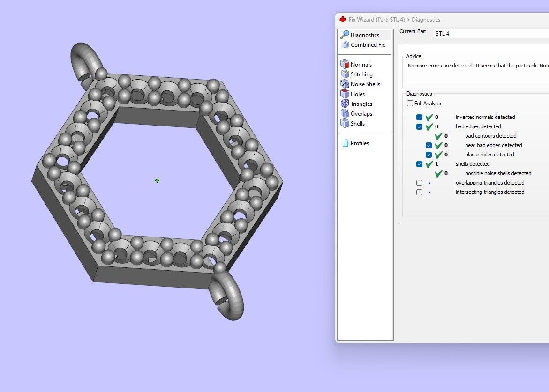
Task: Uncheck inverted normals detected checkbox
Action: click(x=419, y=117)
